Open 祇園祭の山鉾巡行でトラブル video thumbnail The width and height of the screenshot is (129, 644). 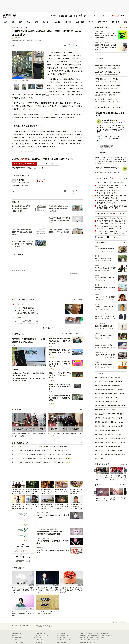coord(29,422)
